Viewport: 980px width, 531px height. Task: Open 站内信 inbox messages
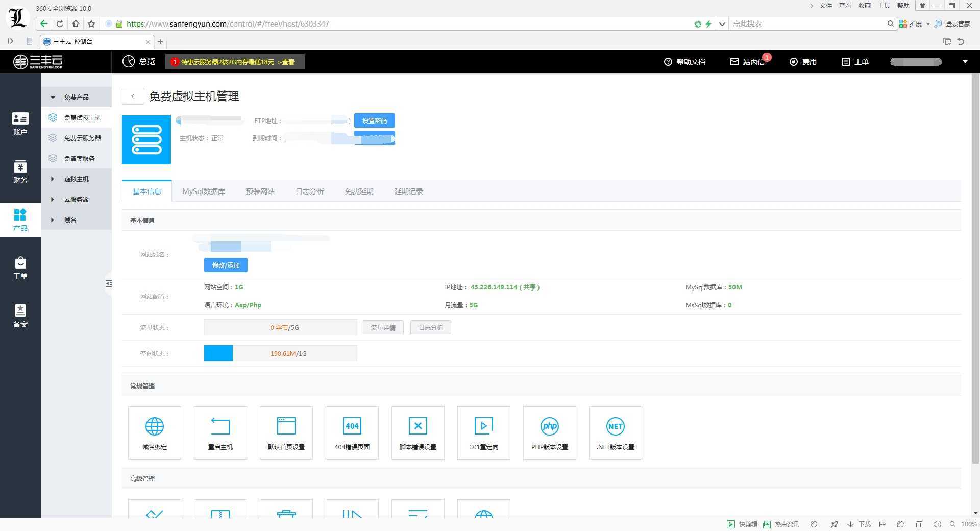click(x=747, y=62)
